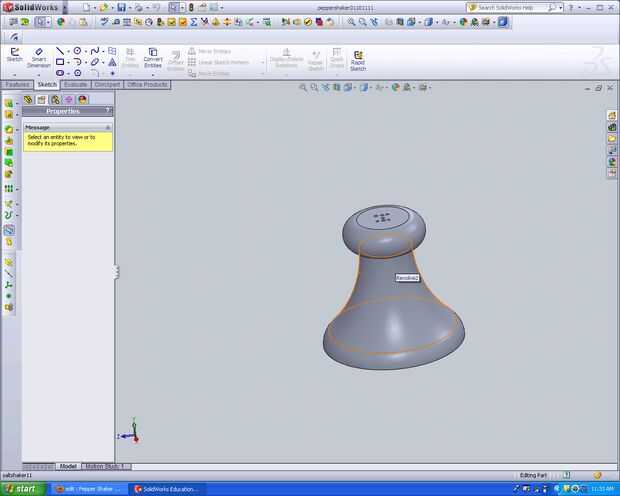Select the Spline sketch tool
This screenshot has height=496, width=620.
tap(95, 51)
